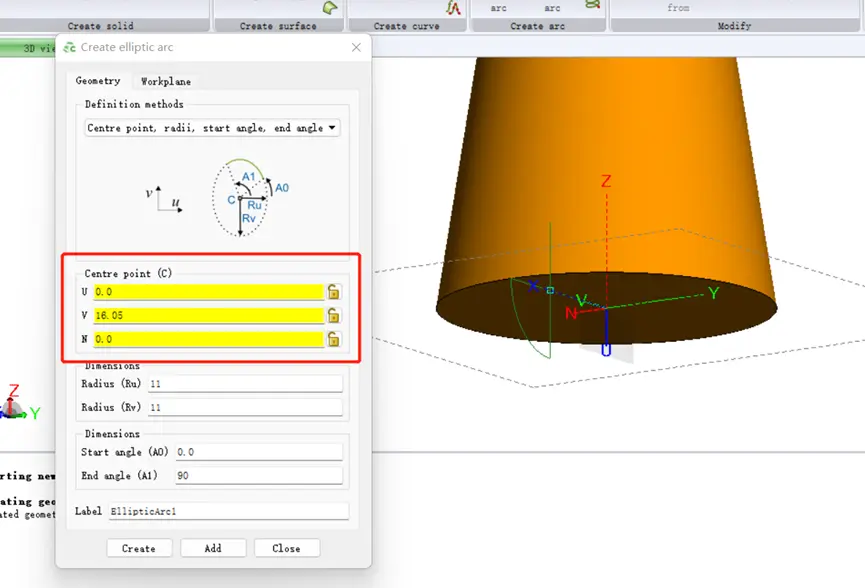Open the 3D view tab

(x=28, y=49)
